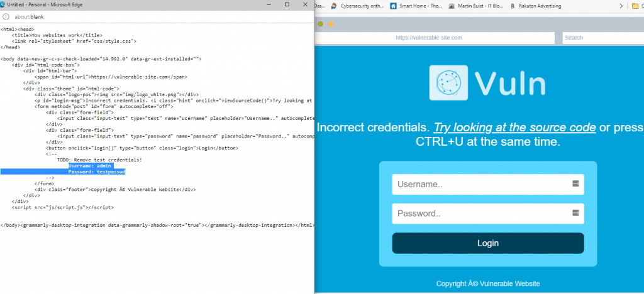
Task: Click the Cybersecurity bookmark avatar icon
Action: 334,6
